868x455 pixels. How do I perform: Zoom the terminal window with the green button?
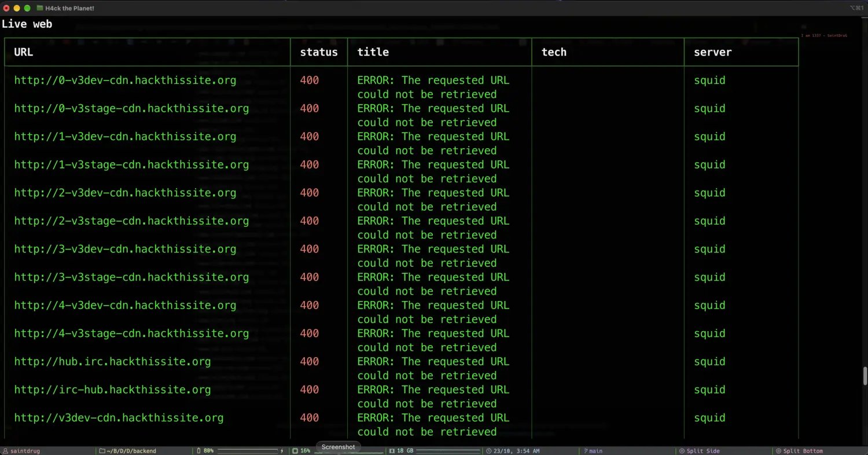(x=27, y=8)
